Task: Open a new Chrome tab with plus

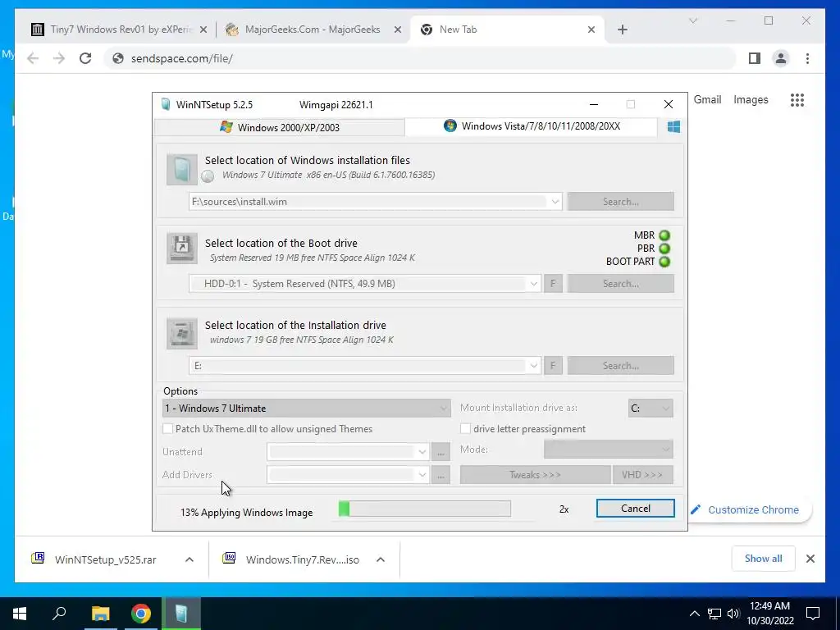Action: (622, 30)
